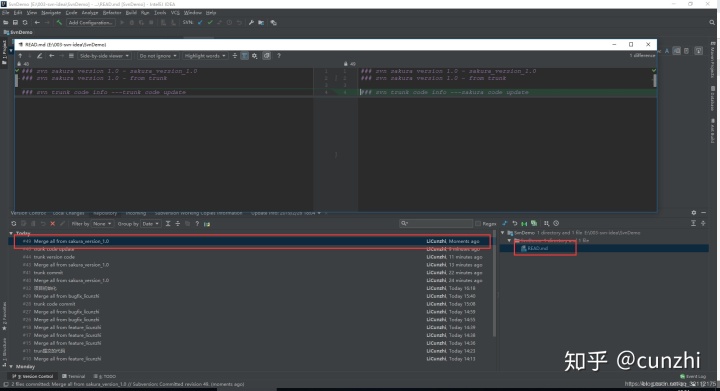Select revision #28 trunk code commit
The height and width of the screenshot is (391, 720).
(252, 304)
